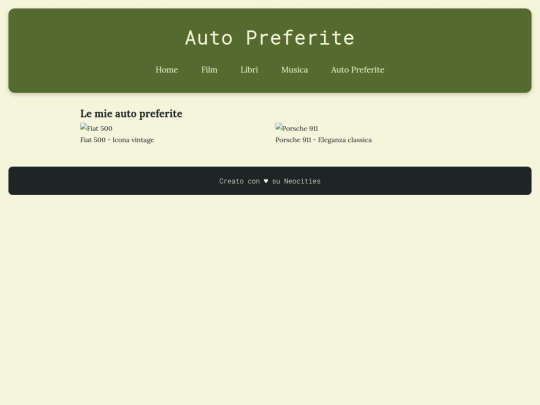The width and height of the screenshot is (540, 405).
Task: Click caption 'Porsche 911 - Eleganza classica'
Action: click(x=323, y=140)
